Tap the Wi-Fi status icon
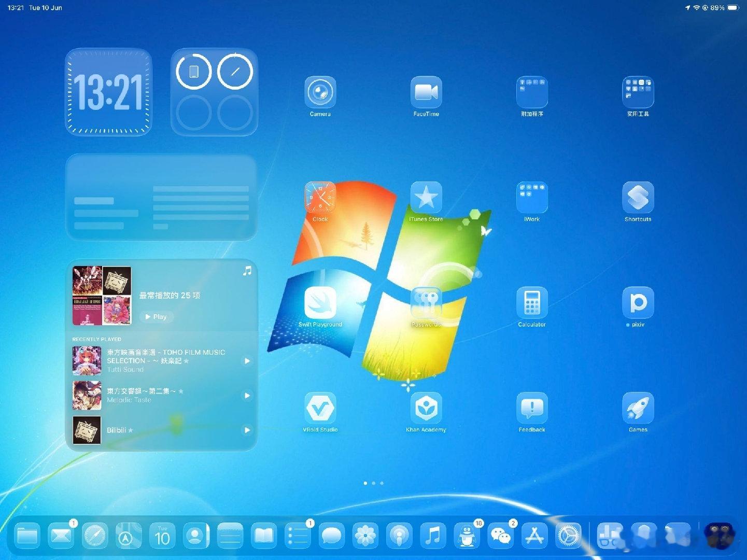 [697, 8]
